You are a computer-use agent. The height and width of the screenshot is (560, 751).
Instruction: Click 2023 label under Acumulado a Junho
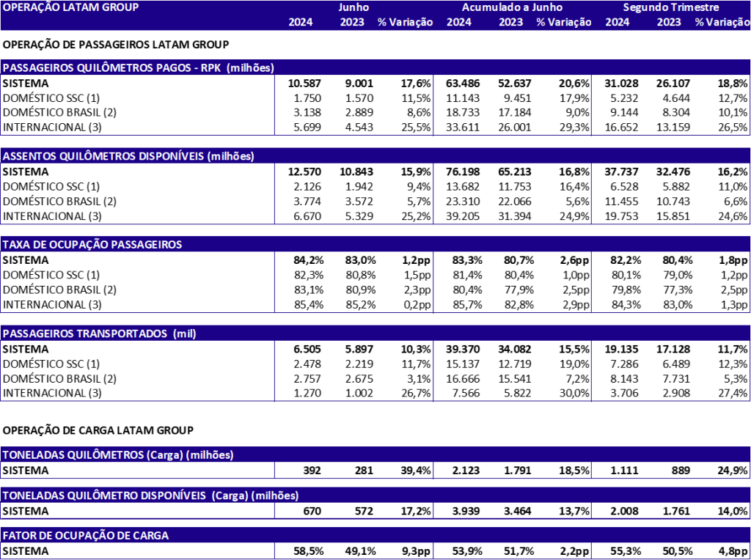click(x=511, y=22)
